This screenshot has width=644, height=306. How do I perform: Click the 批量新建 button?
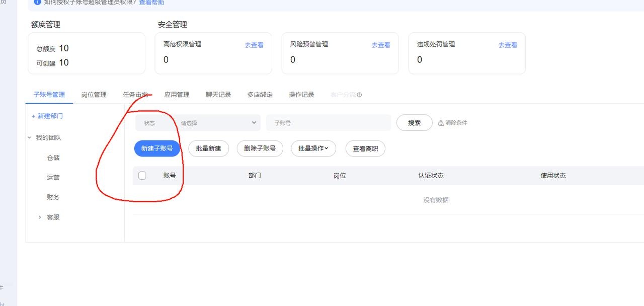208,148
